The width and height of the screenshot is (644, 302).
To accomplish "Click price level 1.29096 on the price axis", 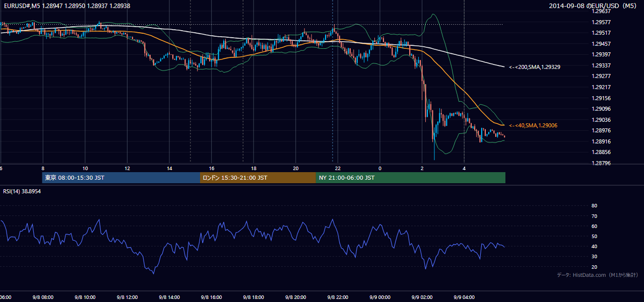I will (x=601, y=109).
